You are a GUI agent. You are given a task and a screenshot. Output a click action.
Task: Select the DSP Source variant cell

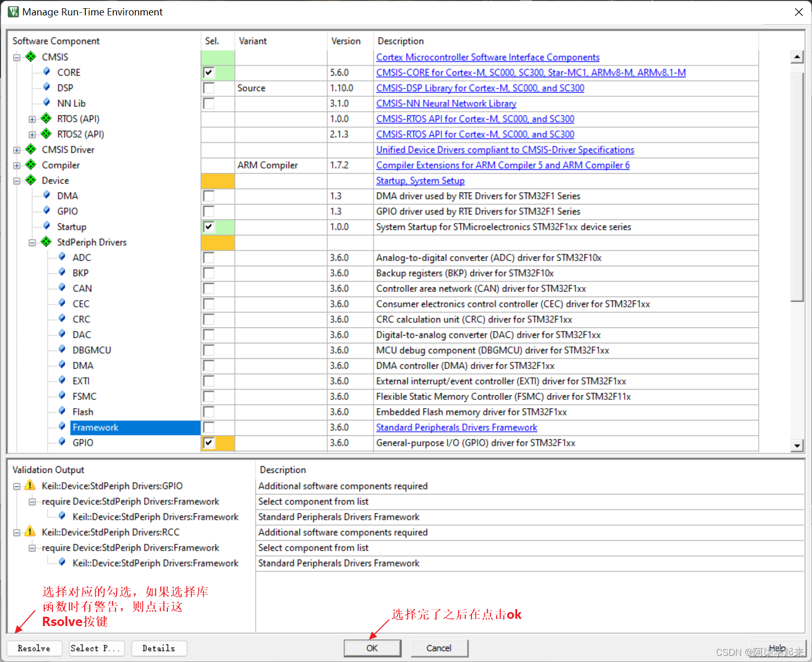coord(281,88)
